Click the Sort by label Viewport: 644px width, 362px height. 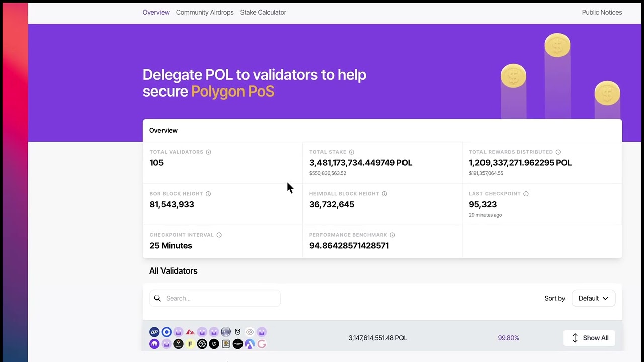(554, 298)
